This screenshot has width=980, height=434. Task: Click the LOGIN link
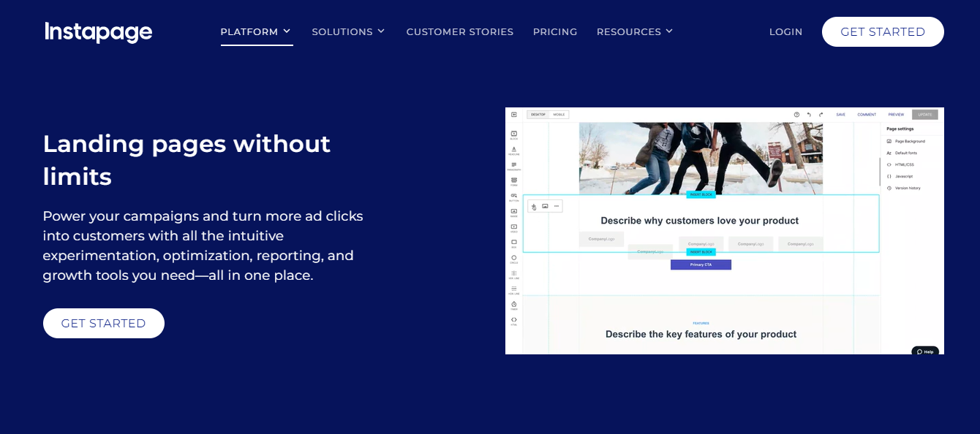click(x=786, y=32)
